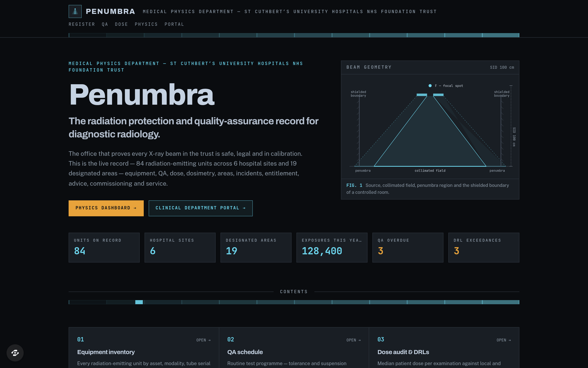Click OPEN arrow on card 01
The width and height of the screenshot is (588, 368).
203,340
